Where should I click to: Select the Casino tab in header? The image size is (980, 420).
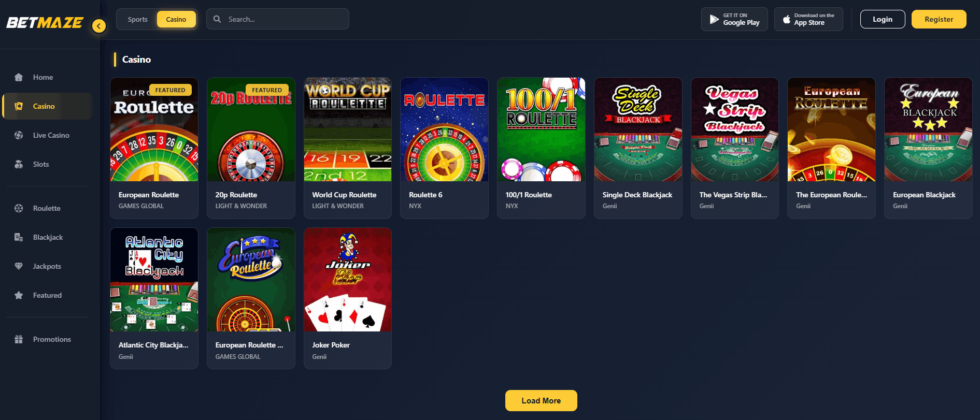(x=176, y=20)
